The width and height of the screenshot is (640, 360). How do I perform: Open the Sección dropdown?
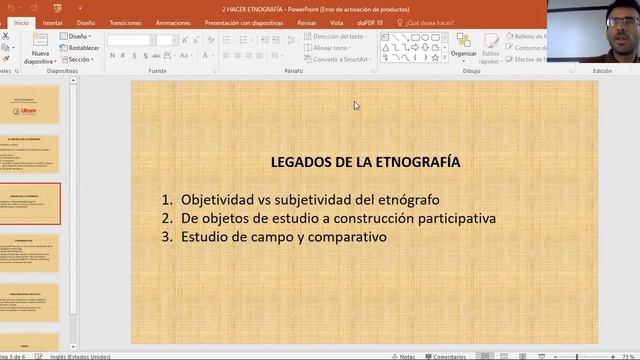tap(78, 59)
